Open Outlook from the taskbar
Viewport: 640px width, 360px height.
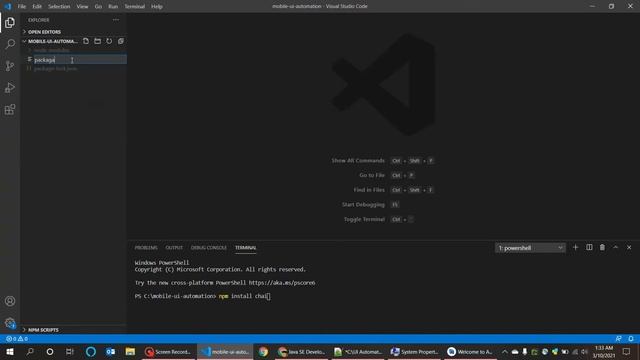coord(110,351)
